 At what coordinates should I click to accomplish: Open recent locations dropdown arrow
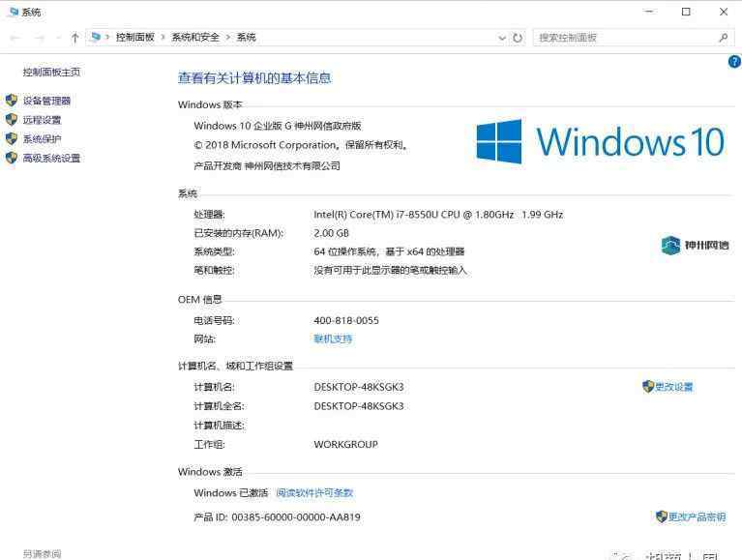click(58, 38)
